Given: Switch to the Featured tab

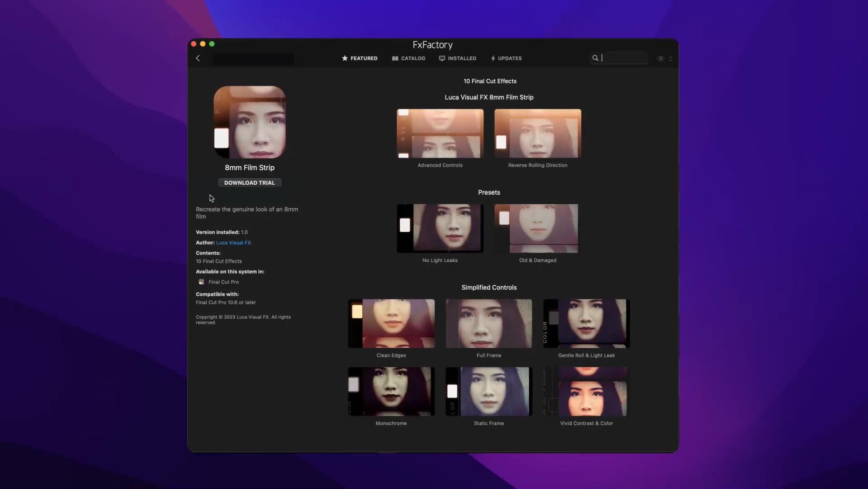Looking at the screenshot, I should (360, 58).
